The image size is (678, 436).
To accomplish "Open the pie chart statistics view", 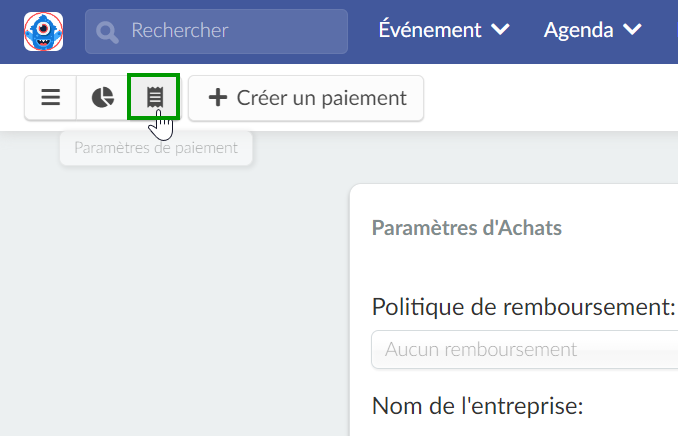I will pyautogui.click(x=102, y=97).
